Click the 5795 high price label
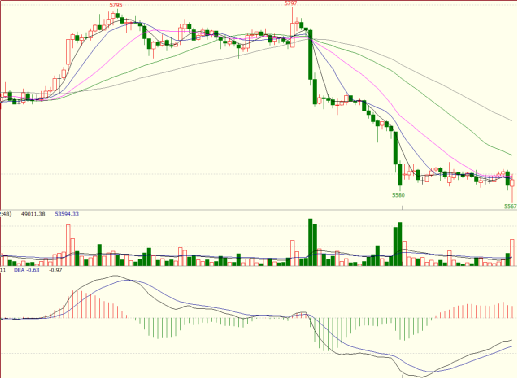Screen dimensions: 517x378 pos(116,5)
